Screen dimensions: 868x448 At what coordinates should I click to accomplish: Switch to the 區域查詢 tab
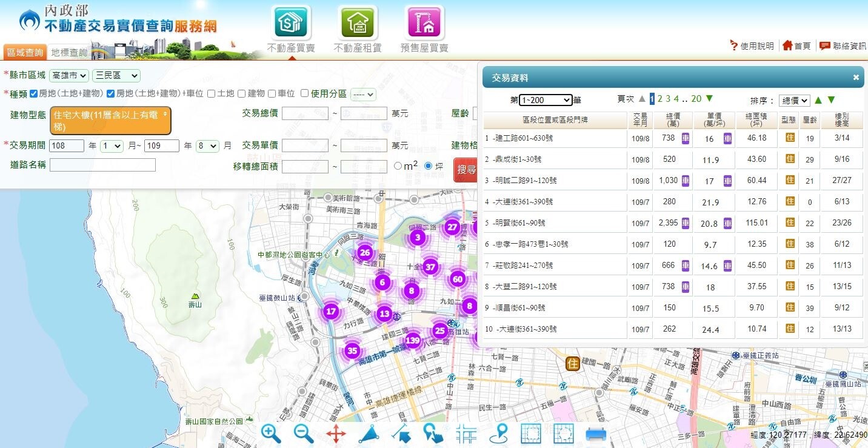point(25,53)
